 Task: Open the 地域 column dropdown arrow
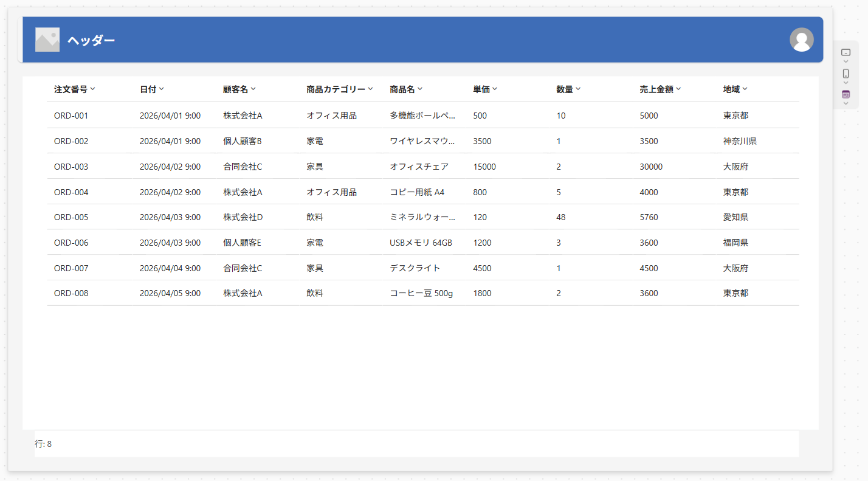pos(745,89)
